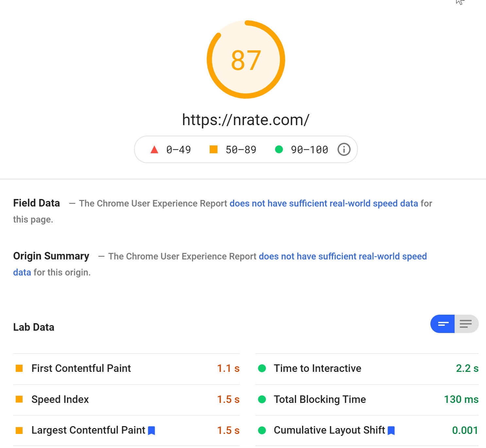Expand the Total Blocking Time metric row
Image resolution: width=486 pixels, height=448 pixels.
click(367, 399)
